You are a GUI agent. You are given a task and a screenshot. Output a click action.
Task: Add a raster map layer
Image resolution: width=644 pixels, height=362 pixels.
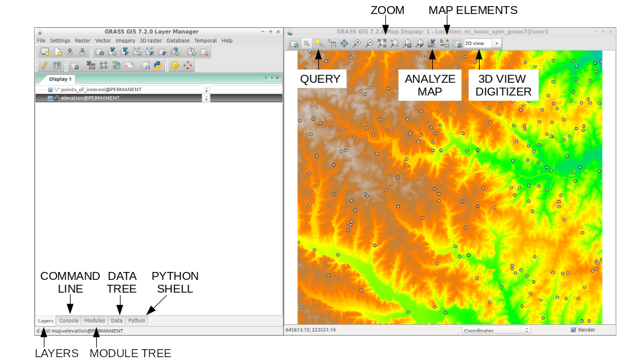click(x=112, y=52)
